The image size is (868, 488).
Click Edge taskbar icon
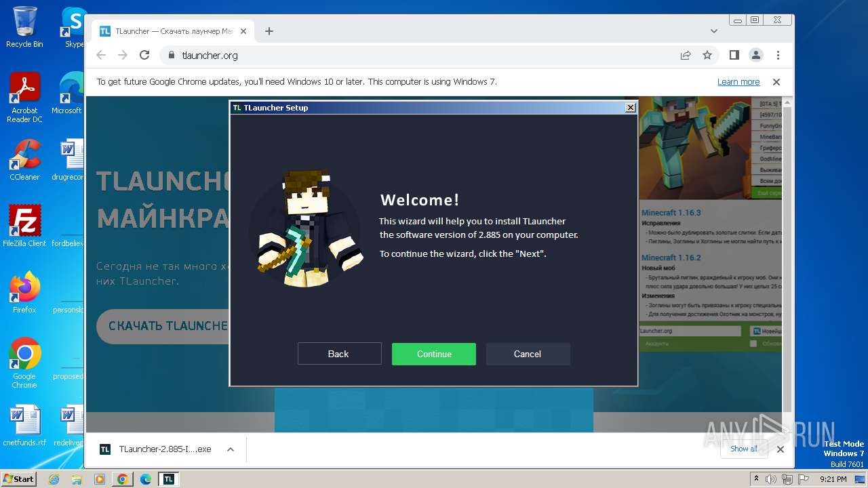tap(146, 479)
